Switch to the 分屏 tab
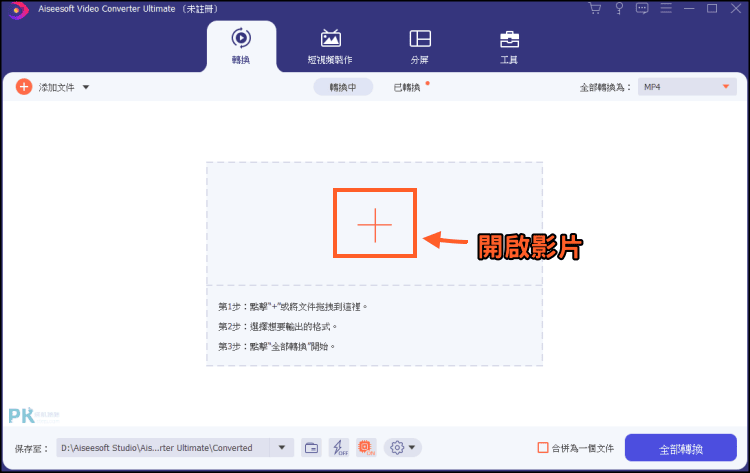The width and height of the screenshot is (750, 473). 420,47
